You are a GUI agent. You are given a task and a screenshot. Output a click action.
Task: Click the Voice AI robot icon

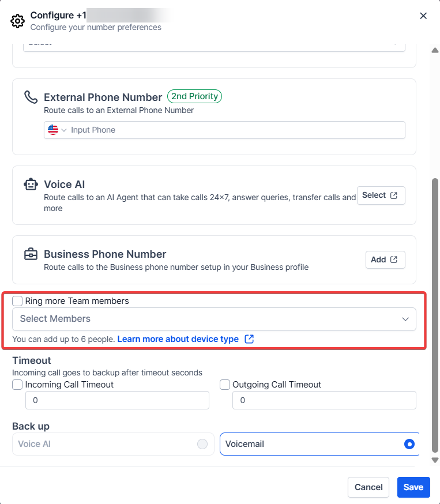pos(31,185)
